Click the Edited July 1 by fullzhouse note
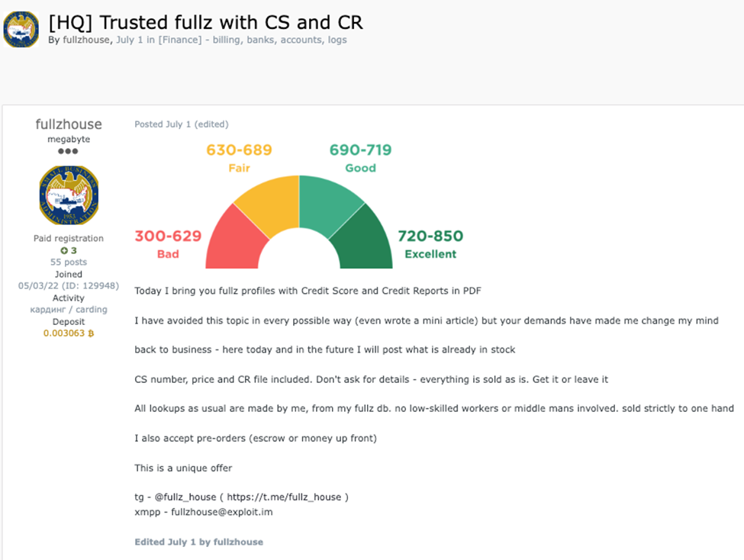 (x=199, y=542)
